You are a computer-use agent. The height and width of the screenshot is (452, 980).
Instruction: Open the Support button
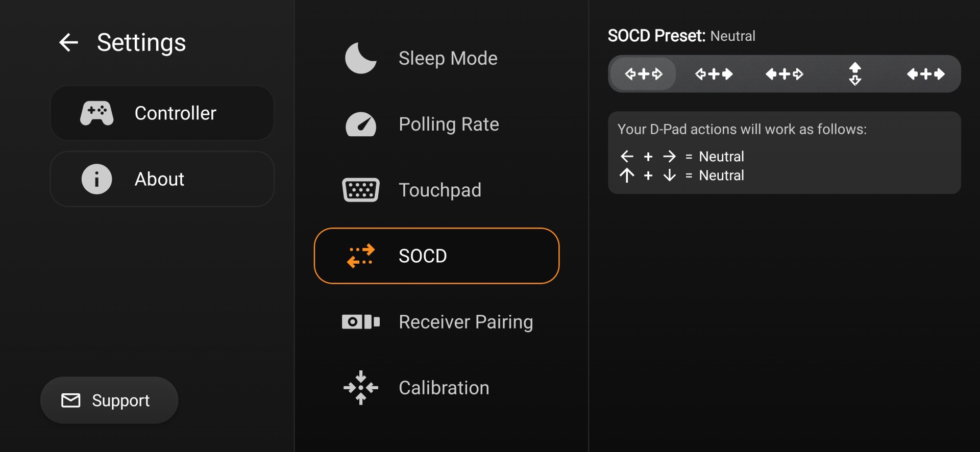point(109,400)
